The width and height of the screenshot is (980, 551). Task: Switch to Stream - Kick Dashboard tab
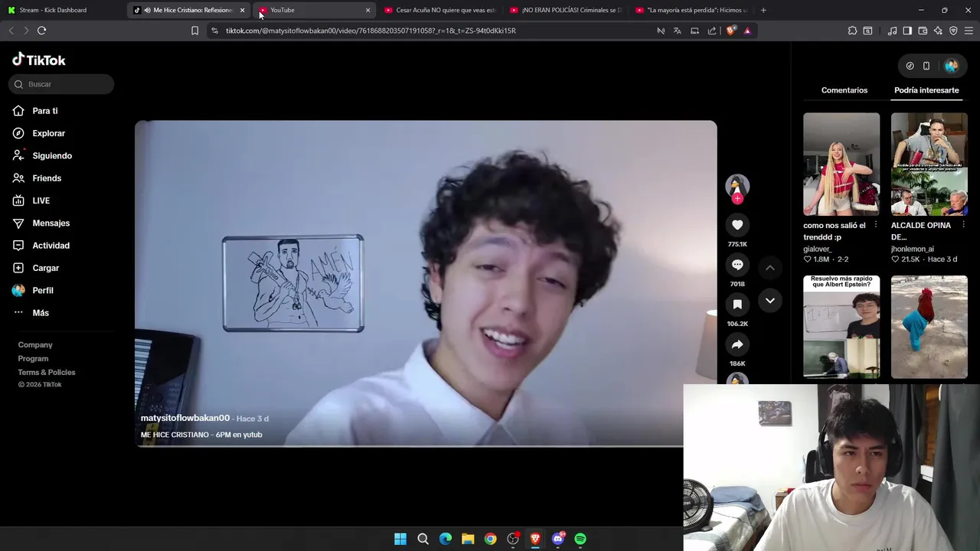(x=63, y=10)
